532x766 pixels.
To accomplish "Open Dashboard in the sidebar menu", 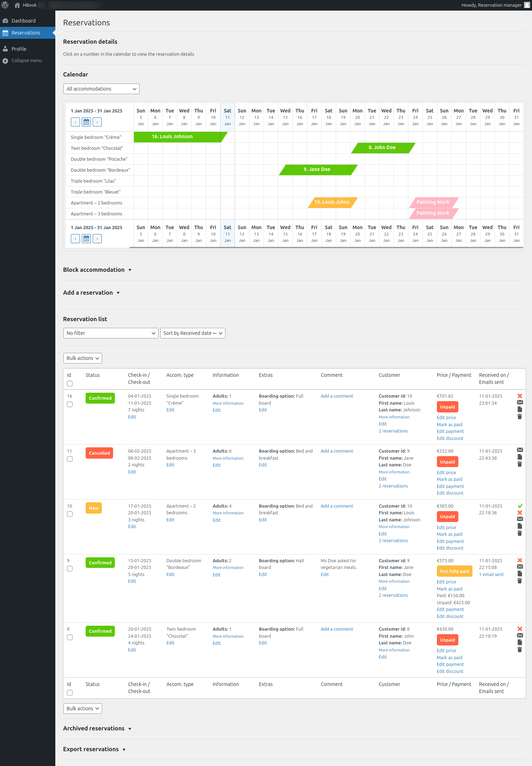I will point(24,21).
